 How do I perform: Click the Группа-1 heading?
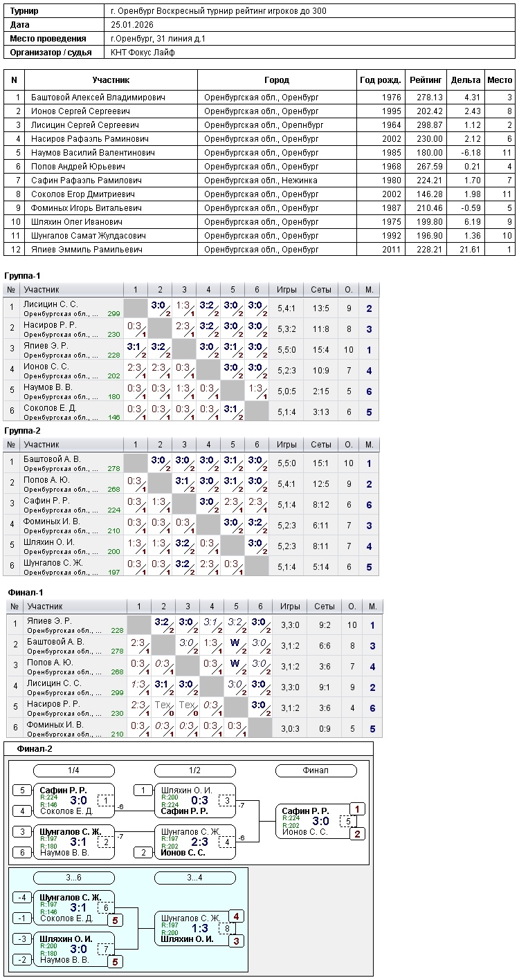click(22, 275)
